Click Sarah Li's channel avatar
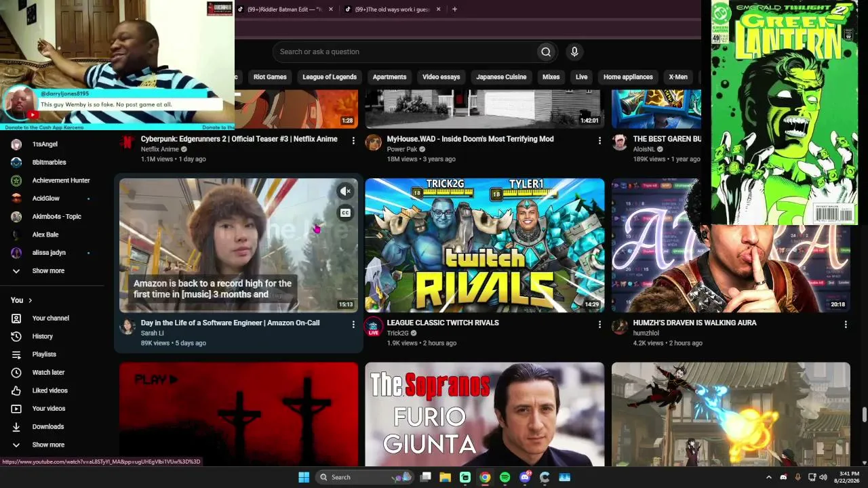 [x=127, y=327]
